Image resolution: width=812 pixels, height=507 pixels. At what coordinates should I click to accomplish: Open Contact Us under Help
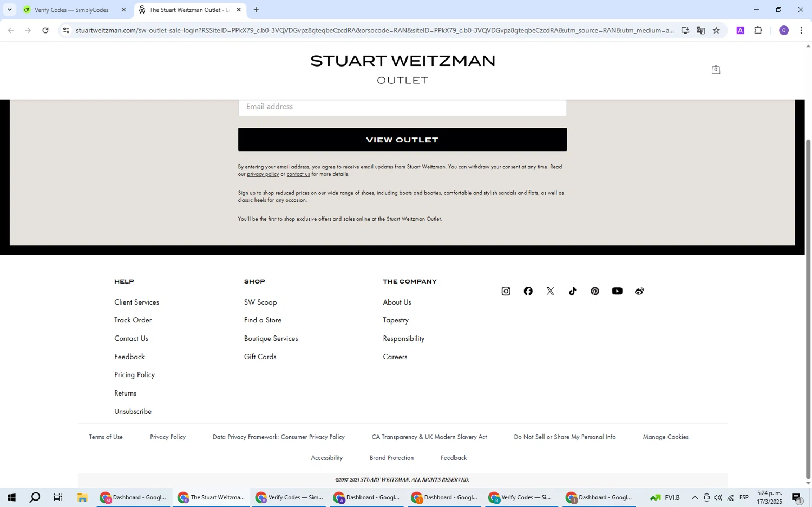[131, 339]
